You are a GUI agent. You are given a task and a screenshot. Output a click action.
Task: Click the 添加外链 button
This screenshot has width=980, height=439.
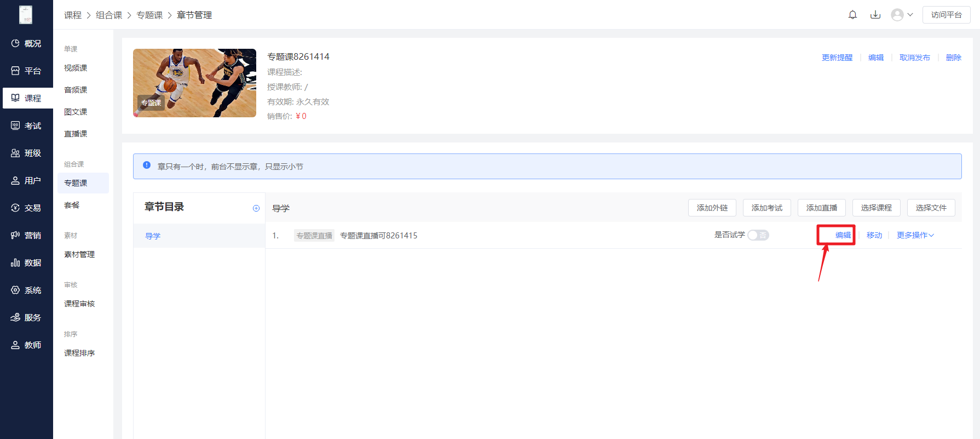tap(712, 208)
